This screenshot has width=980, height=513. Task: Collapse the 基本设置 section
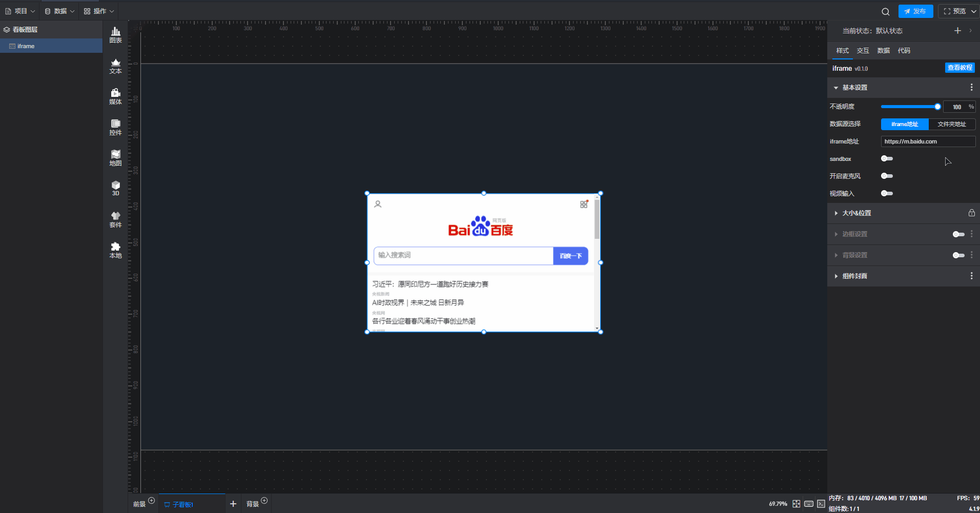click(x=836, y=88)
